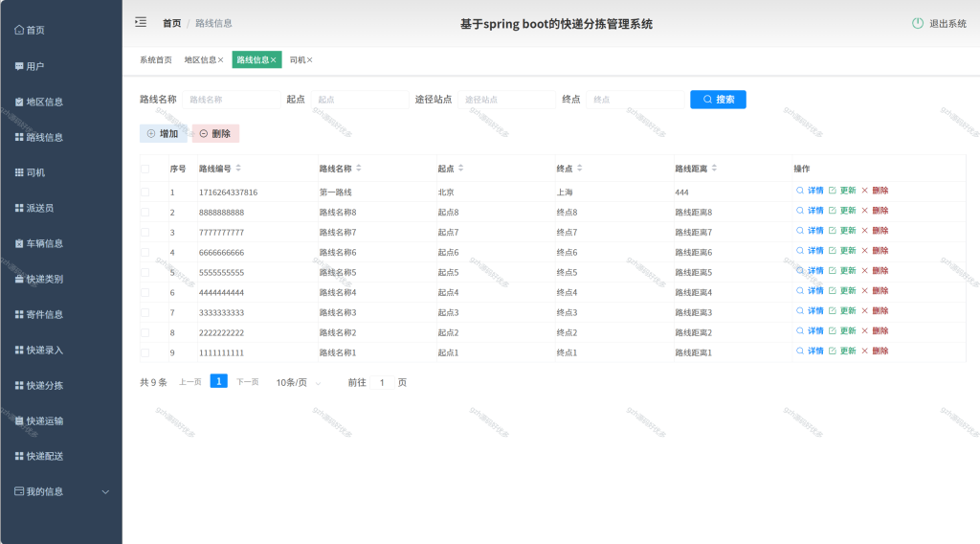
Task: Switch to the 系统首页 tab
Action: (156, 60)
